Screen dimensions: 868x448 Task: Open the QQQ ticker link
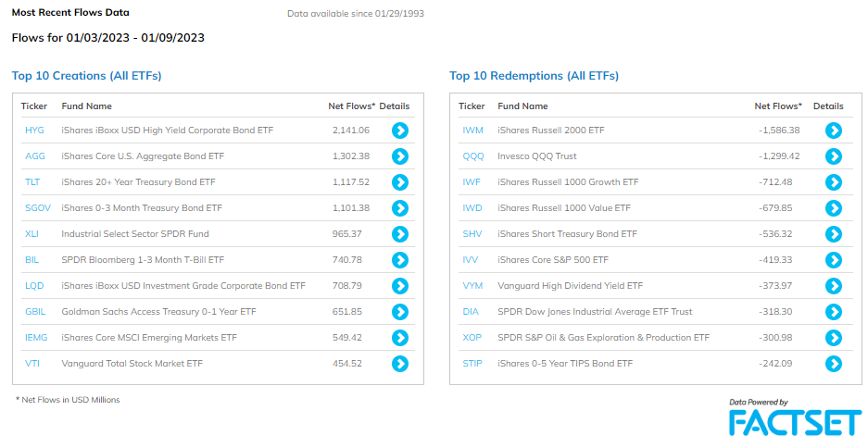tap(473, 156)
